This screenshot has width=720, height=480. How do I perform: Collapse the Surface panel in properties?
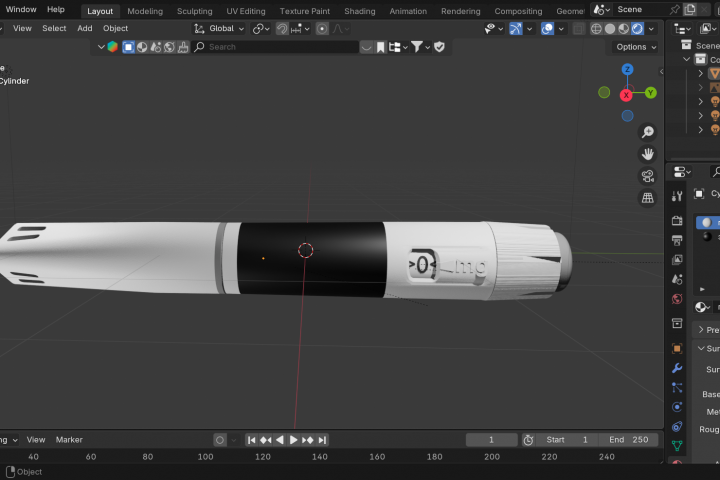(x=701, y=348)
